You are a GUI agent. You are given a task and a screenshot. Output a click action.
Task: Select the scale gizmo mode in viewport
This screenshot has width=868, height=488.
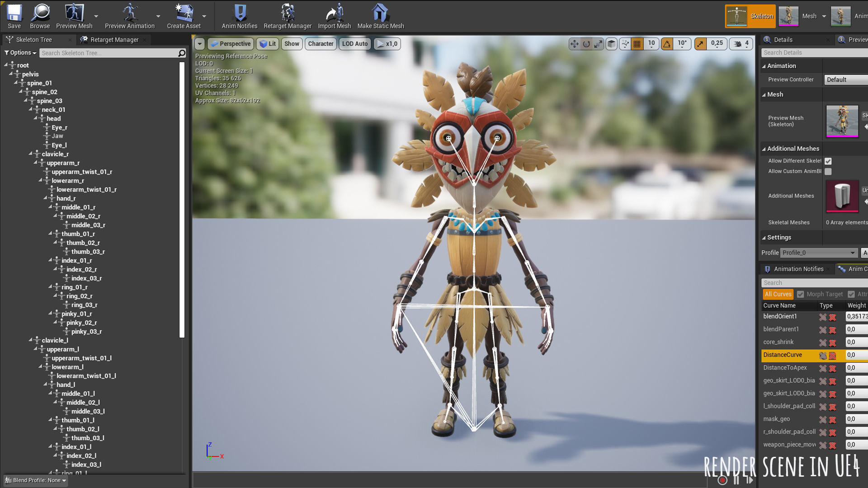point(598,44)
